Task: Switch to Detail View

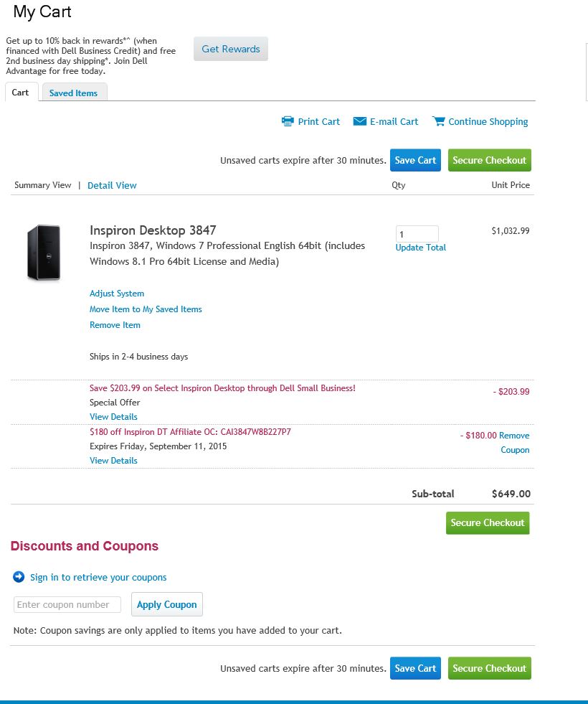Action: [112, 185]
